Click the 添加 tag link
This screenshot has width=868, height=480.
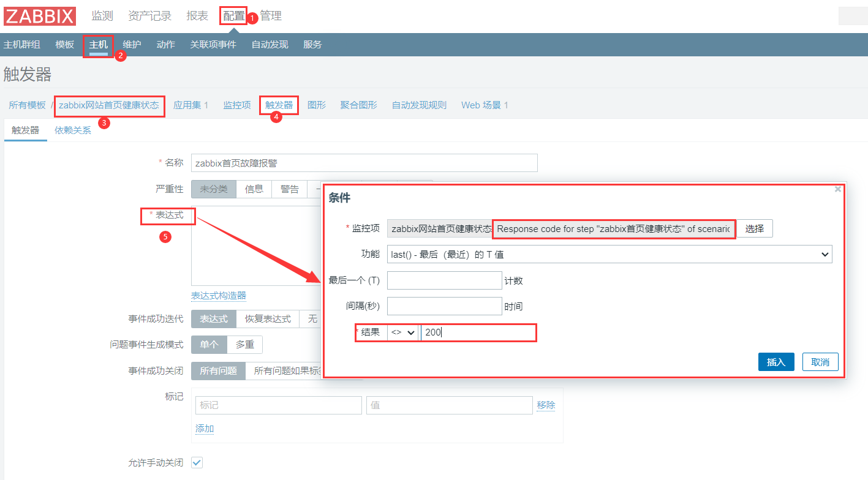click(205, 429)
